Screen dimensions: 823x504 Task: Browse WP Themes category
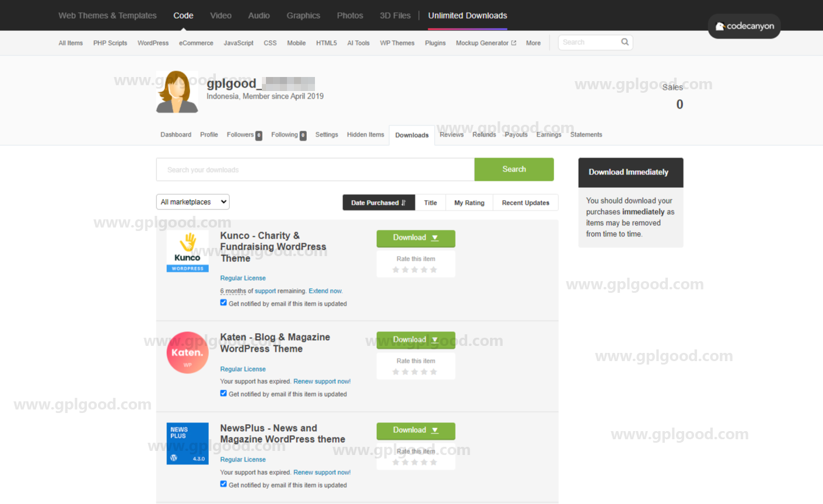[397, 43]
